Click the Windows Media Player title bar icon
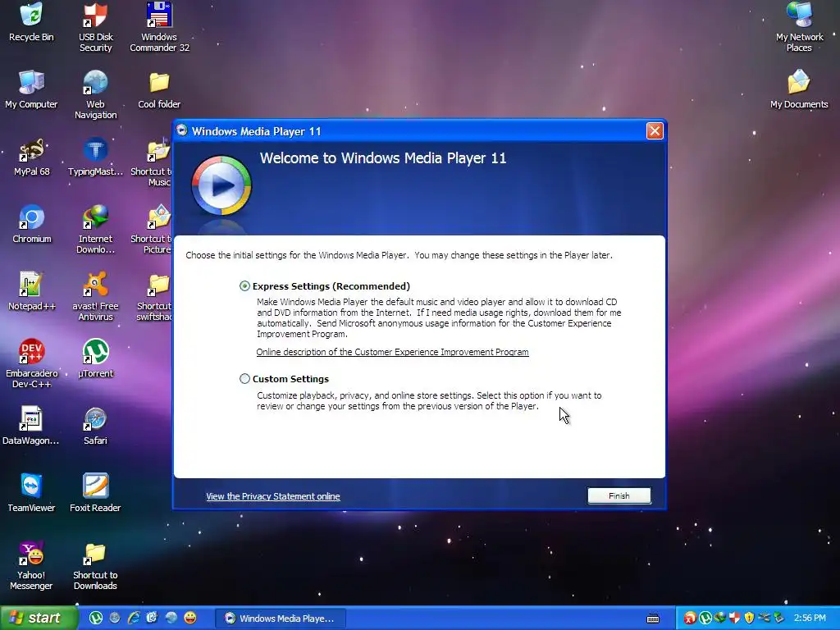This screenshot has width=840, height=630. coord(182,130)
